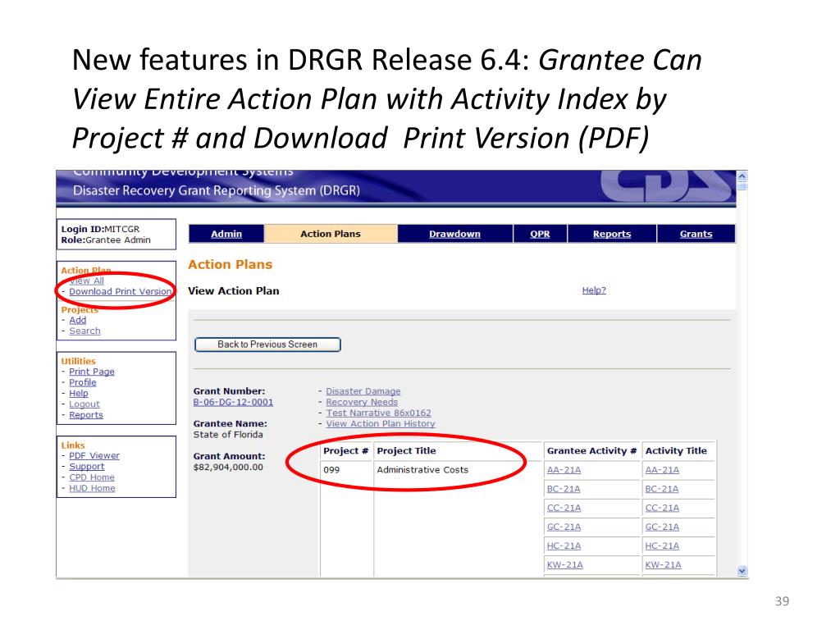The width and height of the screenshot is (840, 630).
Task: Open CC-21A in Grantee Activity # column
Action: [564, 508]
